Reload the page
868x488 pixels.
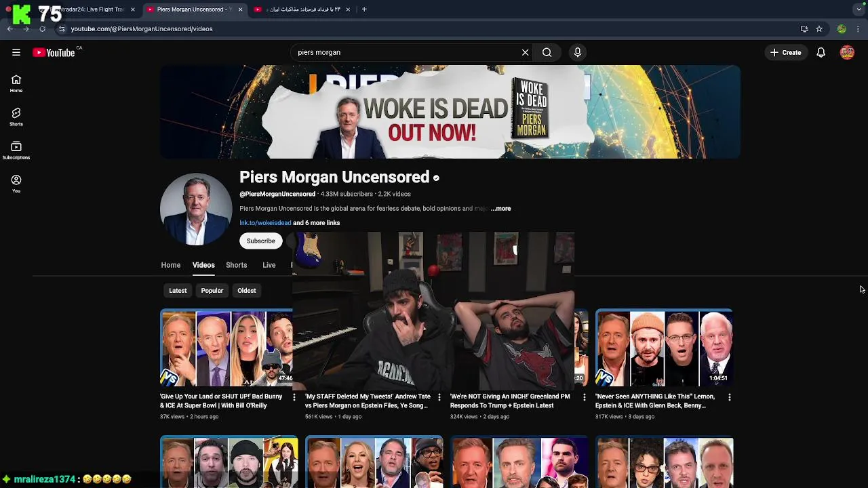tap(42, 28)
